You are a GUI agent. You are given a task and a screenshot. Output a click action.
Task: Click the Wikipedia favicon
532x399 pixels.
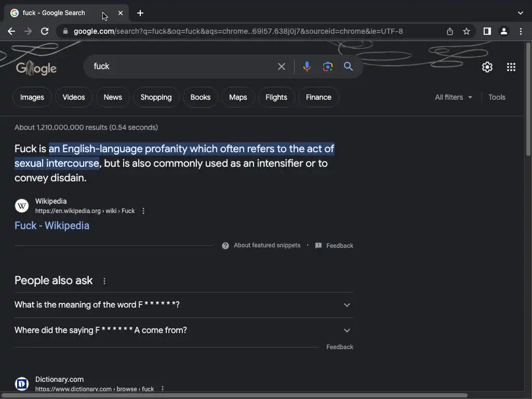pyautogui.click(x=22, y=206)
